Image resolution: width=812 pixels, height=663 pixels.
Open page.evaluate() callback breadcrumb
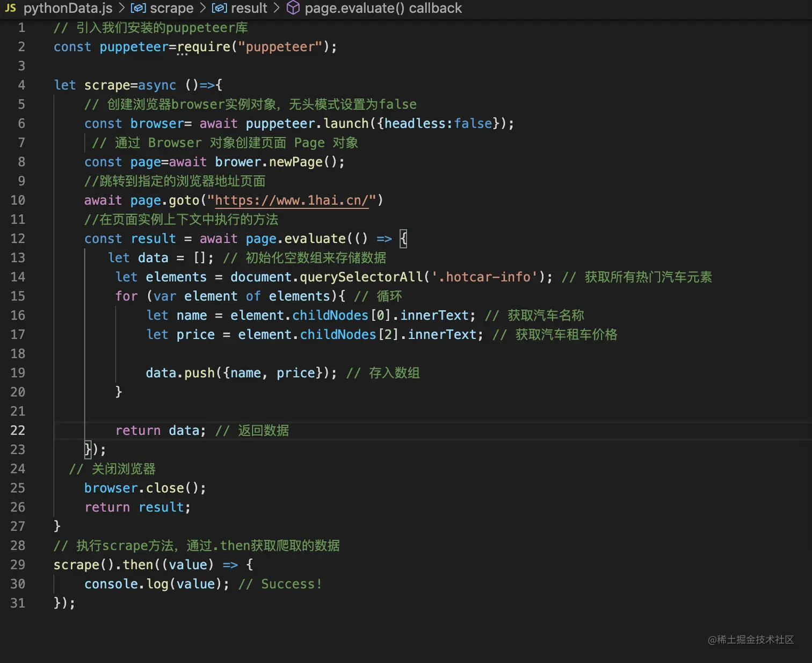(x=383, y=8)
